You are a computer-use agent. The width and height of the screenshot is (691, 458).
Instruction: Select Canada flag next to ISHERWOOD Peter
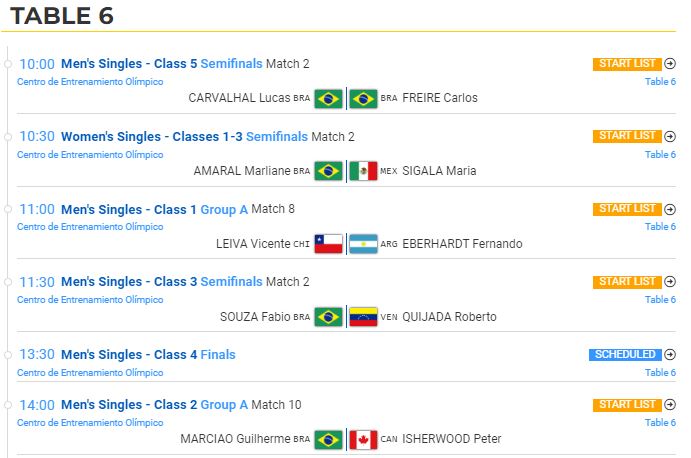tap(363, 439)
